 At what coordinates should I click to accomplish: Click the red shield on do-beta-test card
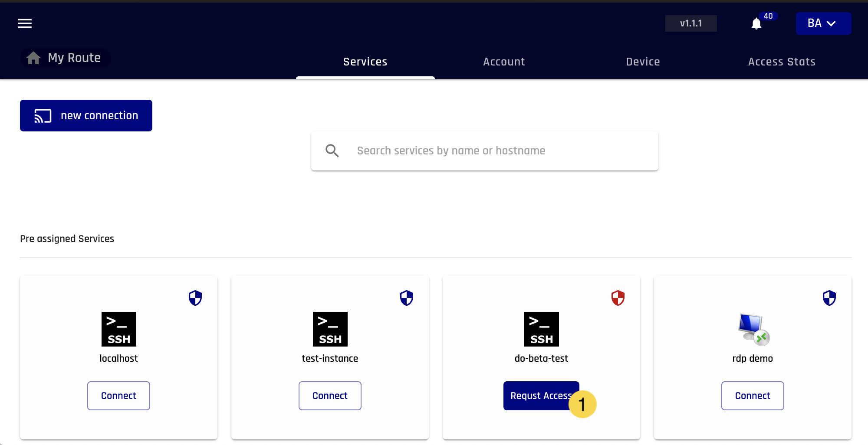click(618, 298)
